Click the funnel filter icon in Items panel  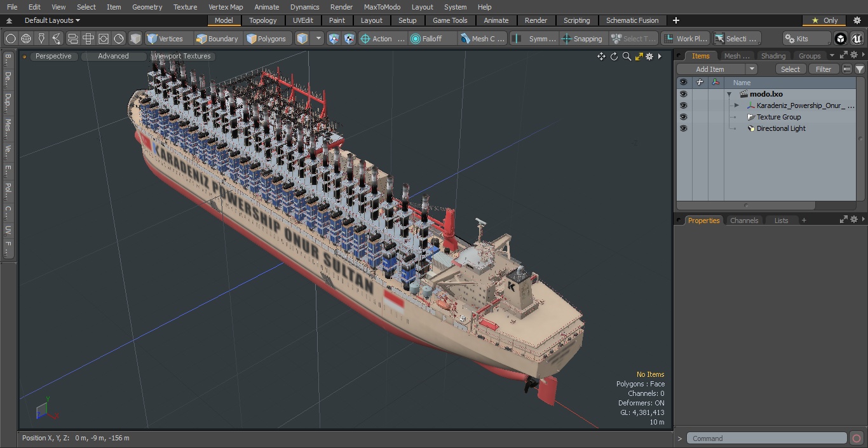point(860,69)
